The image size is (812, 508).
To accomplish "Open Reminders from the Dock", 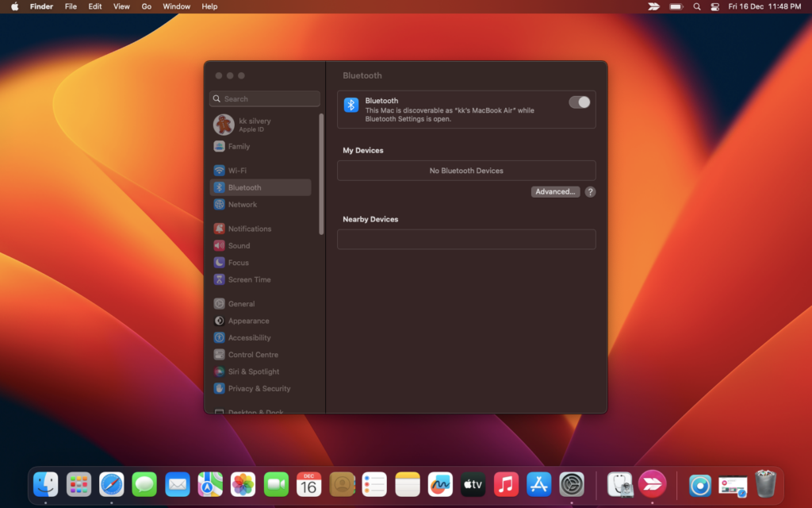I will (374, 485).
